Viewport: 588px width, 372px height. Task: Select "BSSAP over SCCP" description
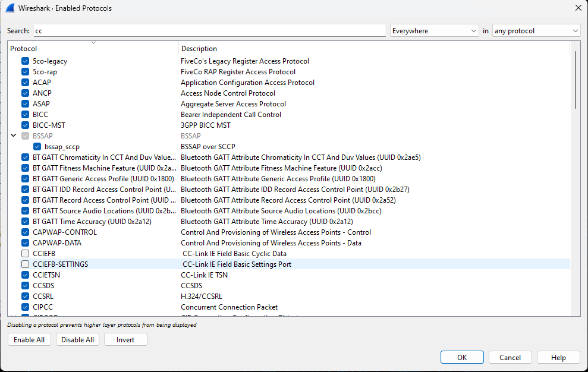[207, 147]
